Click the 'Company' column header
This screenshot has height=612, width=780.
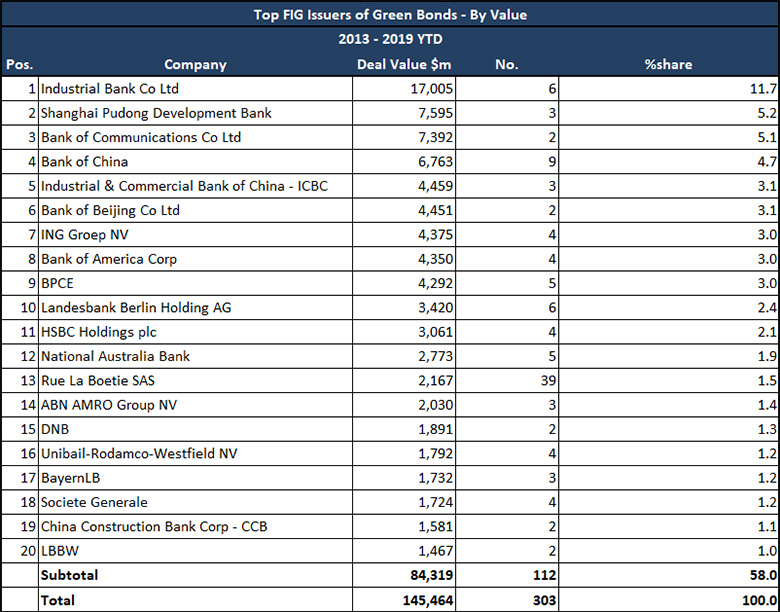pyautogui.click(x=195, y=64)
